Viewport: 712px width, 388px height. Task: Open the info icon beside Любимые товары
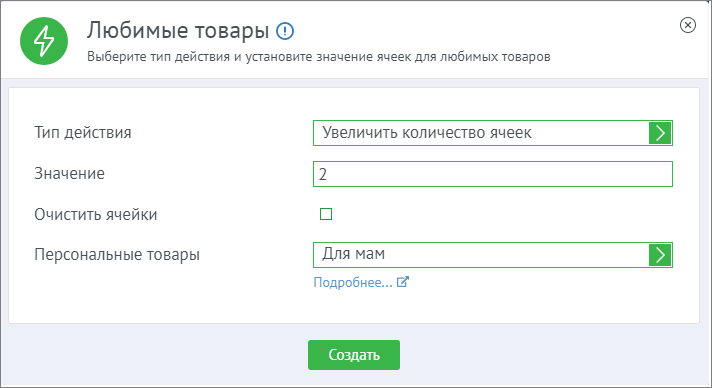pyautogui.click(x=285, y=31)
